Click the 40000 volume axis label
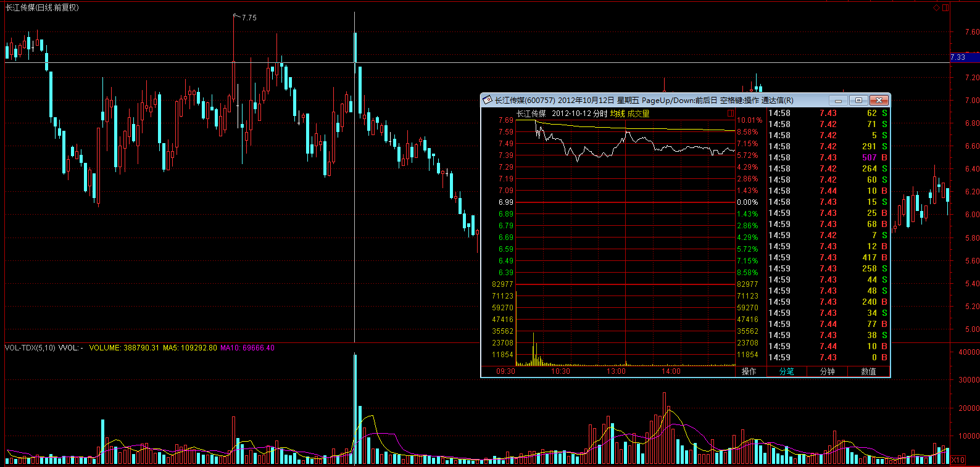The height and width of the screenshot is (467, 980). click(x=968, y=352)
